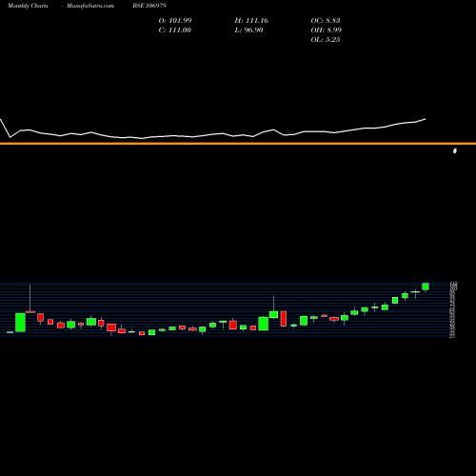Screen dimensions: 476x476
Task: Select the high value 'H: 111.16'
Action: pyautogui.click(x=251, y=21)
